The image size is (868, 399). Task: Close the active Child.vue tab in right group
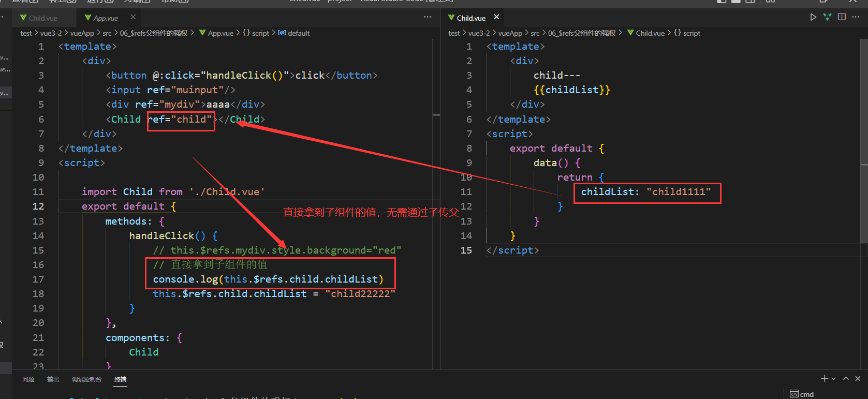496,17
